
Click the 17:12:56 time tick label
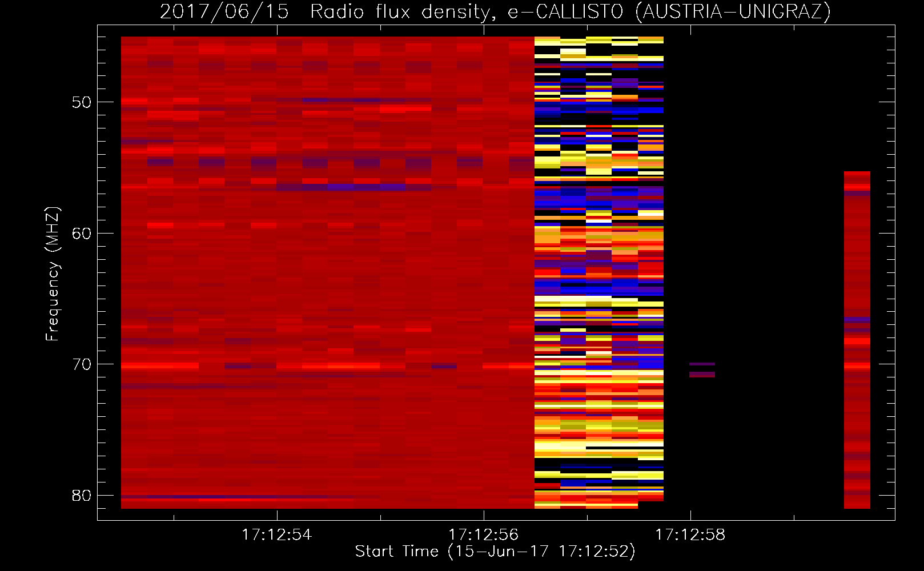484,535
